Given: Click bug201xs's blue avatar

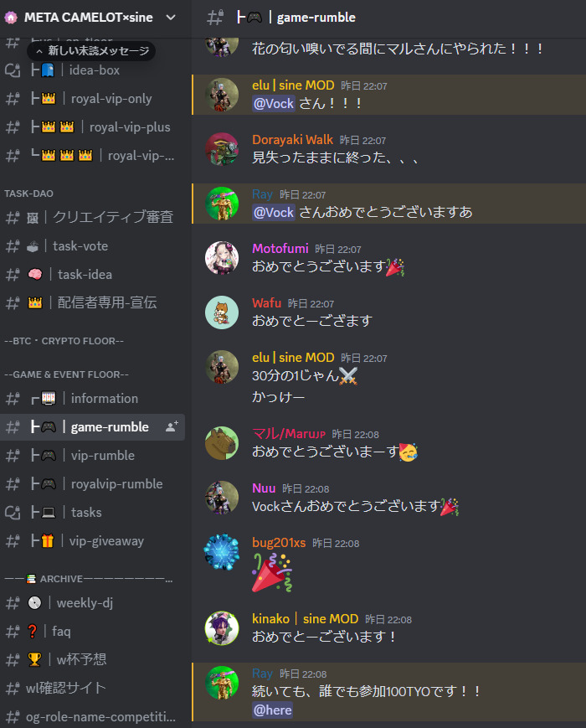Looking at the screenshot, I should [222, 552].
